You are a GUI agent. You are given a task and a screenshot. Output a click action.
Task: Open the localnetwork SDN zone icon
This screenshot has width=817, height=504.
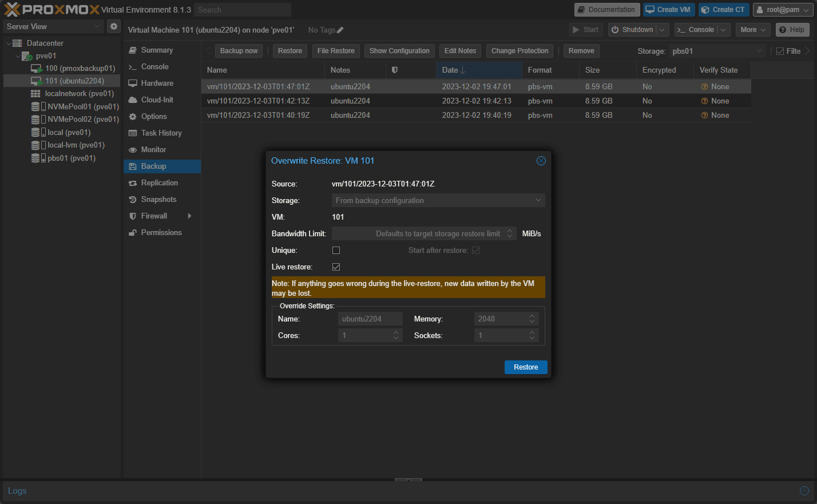35,93
